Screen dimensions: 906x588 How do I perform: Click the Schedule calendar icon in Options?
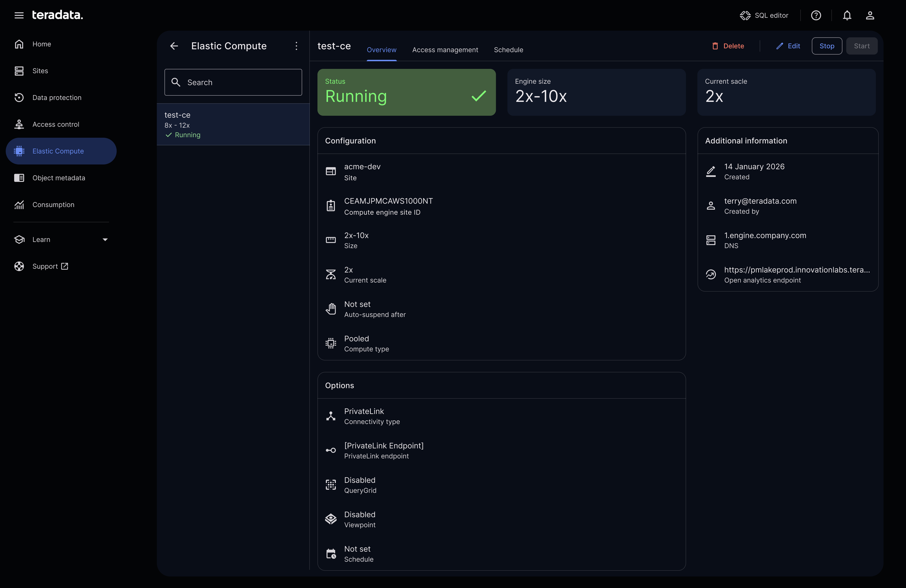point(331,554)
